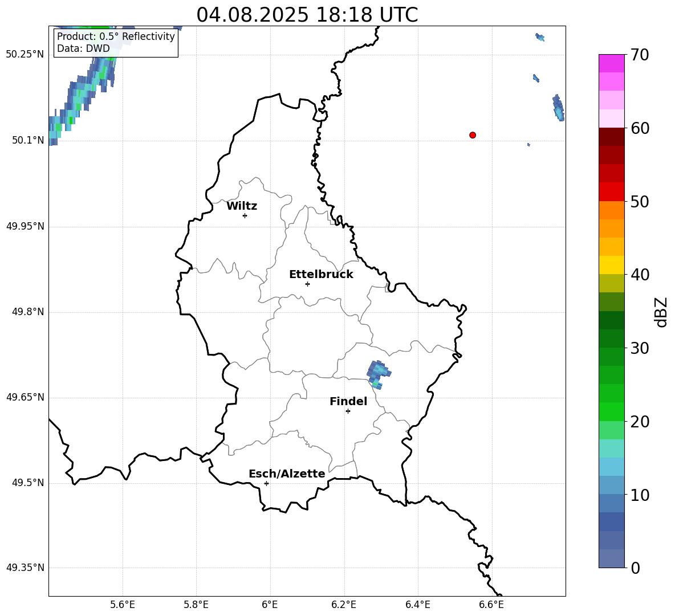Click the 50.1°N latitude label
The width and height of the screenshot is (675, 616).
click(x=29, y=140)
